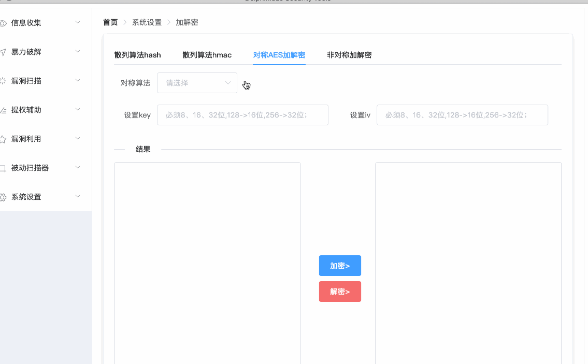Click the star icon beside 漏洞利用
This screenshot has width=588, height=364.
(3, 139)
